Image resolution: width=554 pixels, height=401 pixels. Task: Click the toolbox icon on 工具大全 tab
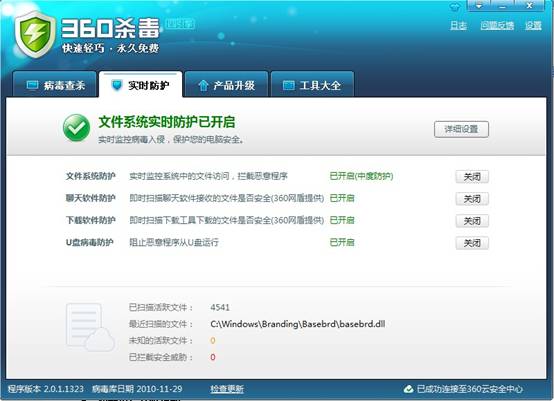pyautogui.click(x=288, y=85)
